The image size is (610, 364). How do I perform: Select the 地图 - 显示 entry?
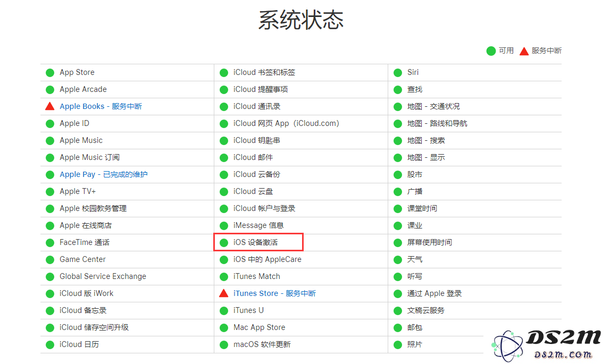(426, 157)
